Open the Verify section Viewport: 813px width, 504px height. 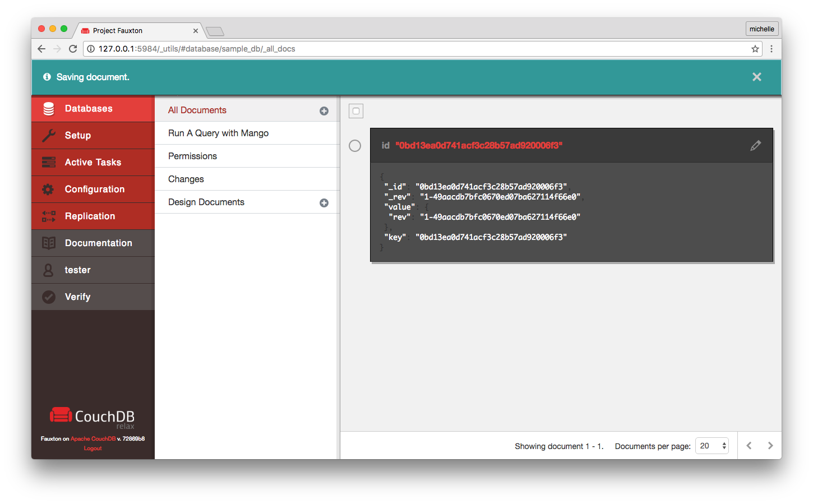click(x=93, y=297)
